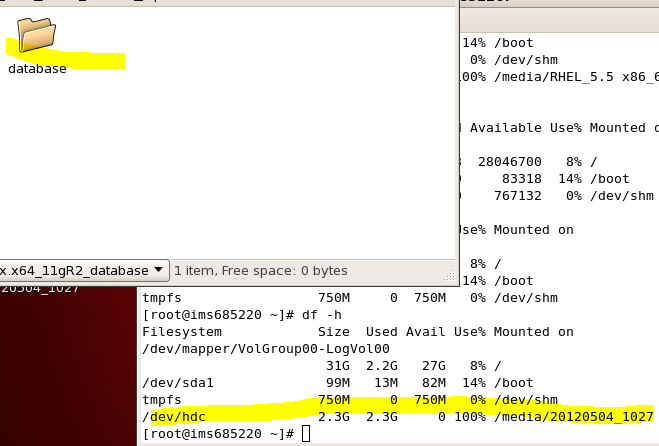Image resolution: width=659 pixels, height=446 pixels.
Task: Open the x64_11gR2_database location dropdown
Action: click(84, 271)
